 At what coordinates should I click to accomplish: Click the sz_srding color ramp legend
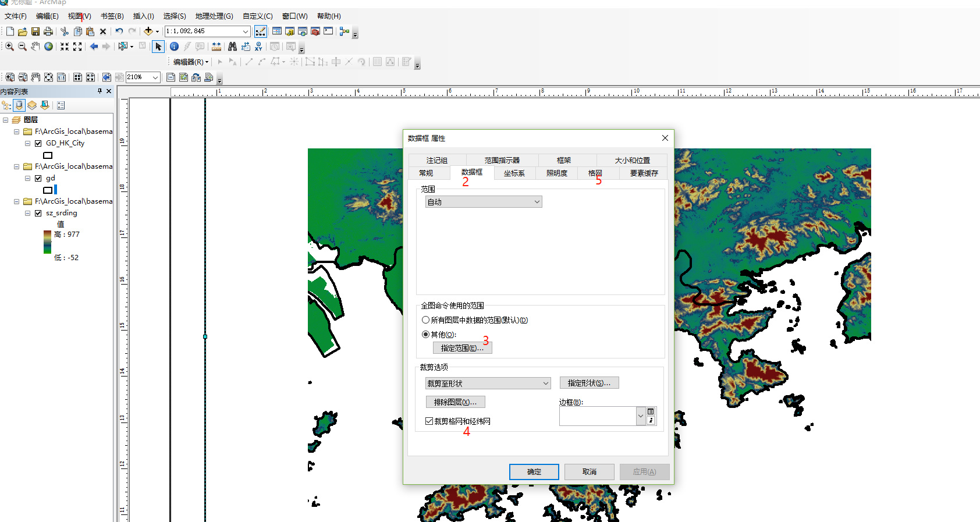click(47, 242)
